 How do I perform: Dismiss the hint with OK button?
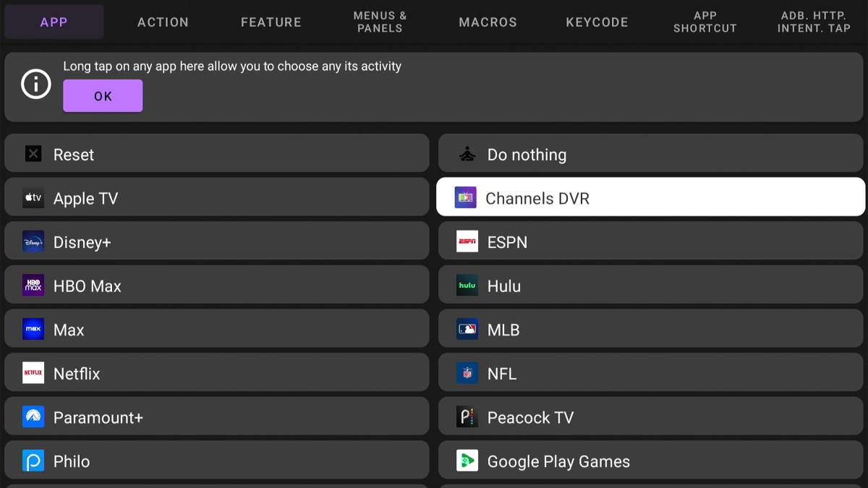103,96
